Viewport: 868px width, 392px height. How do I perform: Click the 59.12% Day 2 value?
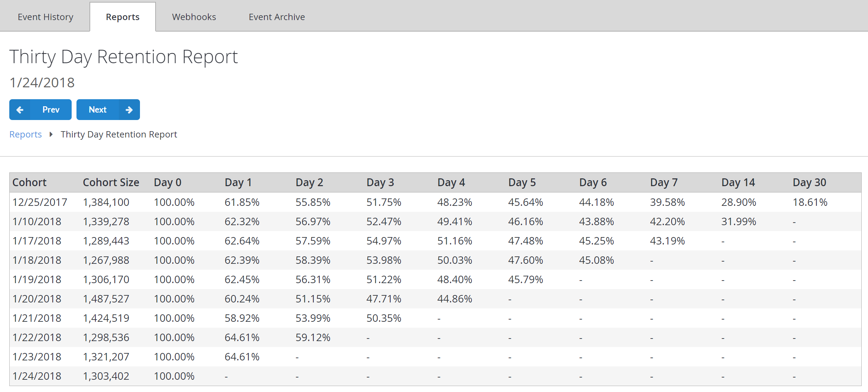[313, 337]
